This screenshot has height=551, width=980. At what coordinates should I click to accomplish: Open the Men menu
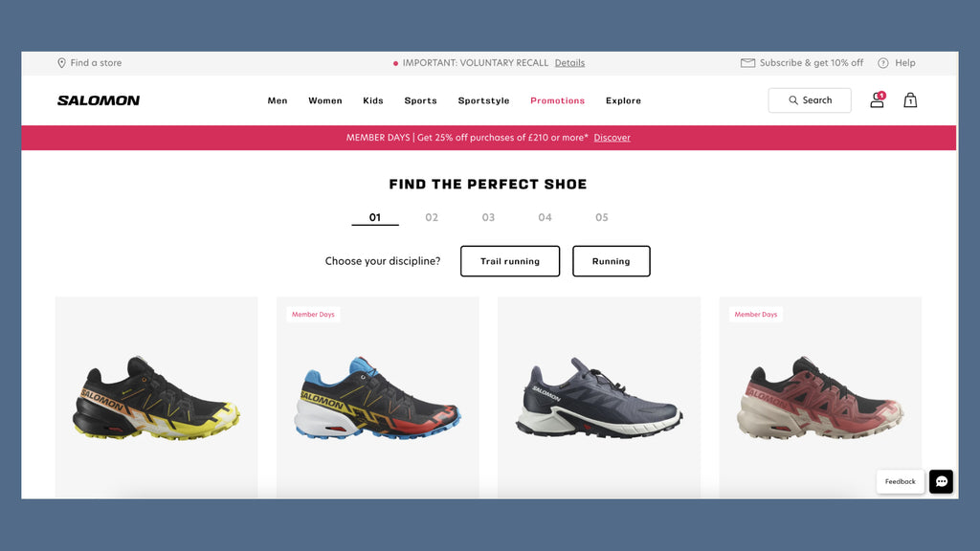(x=278, y=100)
